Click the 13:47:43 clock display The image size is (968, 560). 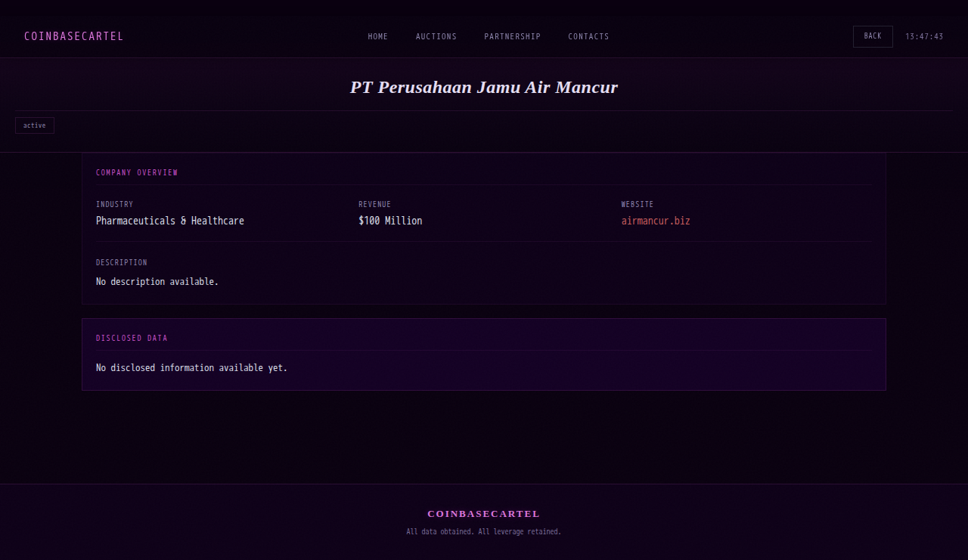[924, 36]
